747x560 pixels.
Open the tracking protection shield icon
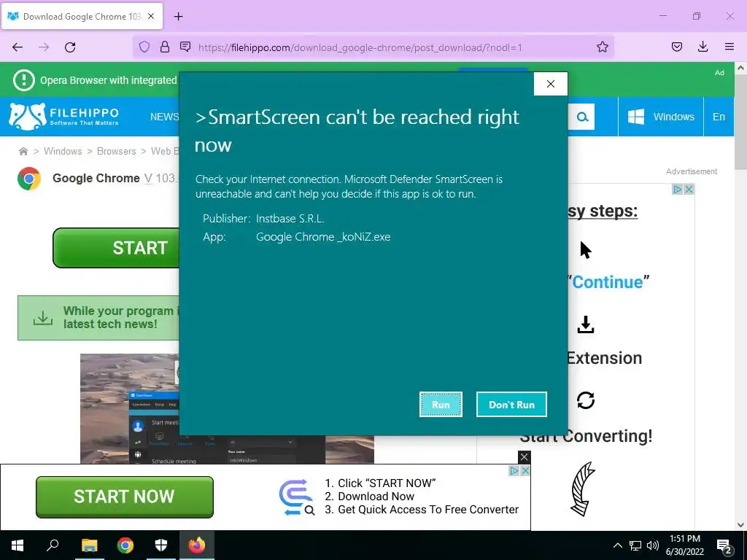pyautogui.click(x=144, y=47)
